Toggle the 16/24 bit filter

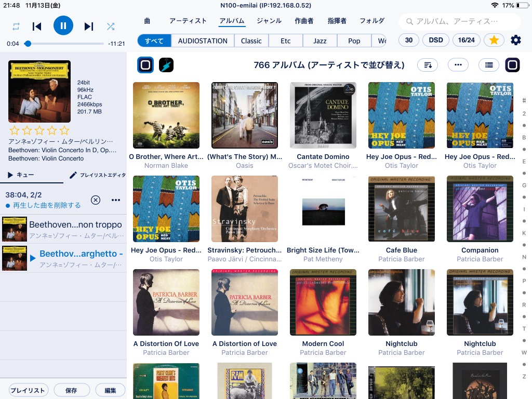click(x=467, y=40)
